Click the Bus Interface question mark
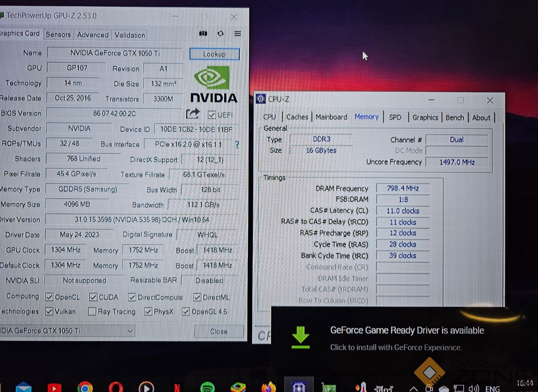 tap(237, 144)
